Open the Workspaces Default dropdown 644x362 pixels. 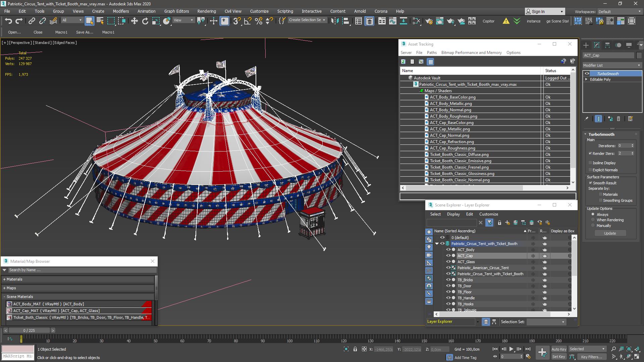[620, 12]
